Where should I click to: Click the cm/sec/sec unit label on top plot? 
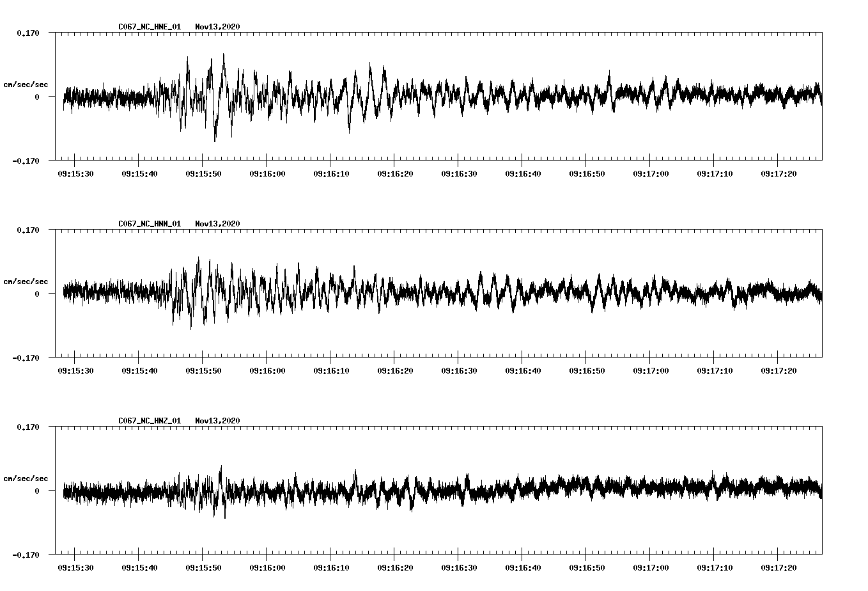(x=26, y=83)
